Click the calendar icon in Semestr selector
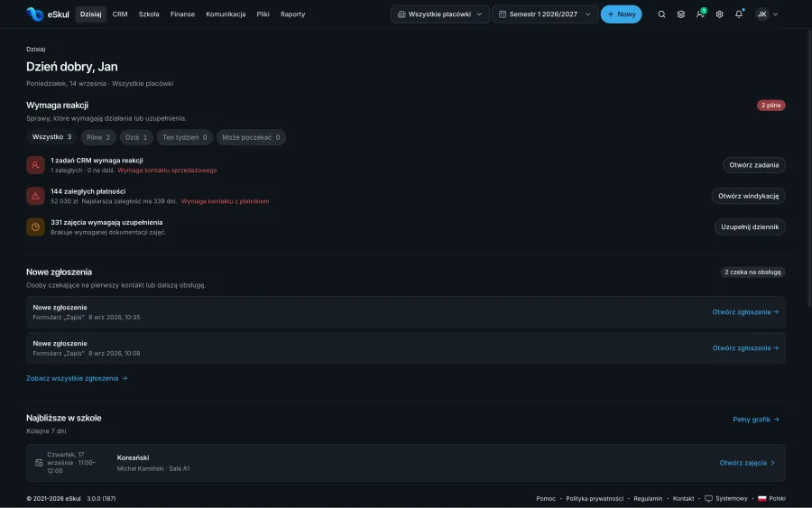The height and width of the screenshot is (508, 812). (x=502, y=14)
